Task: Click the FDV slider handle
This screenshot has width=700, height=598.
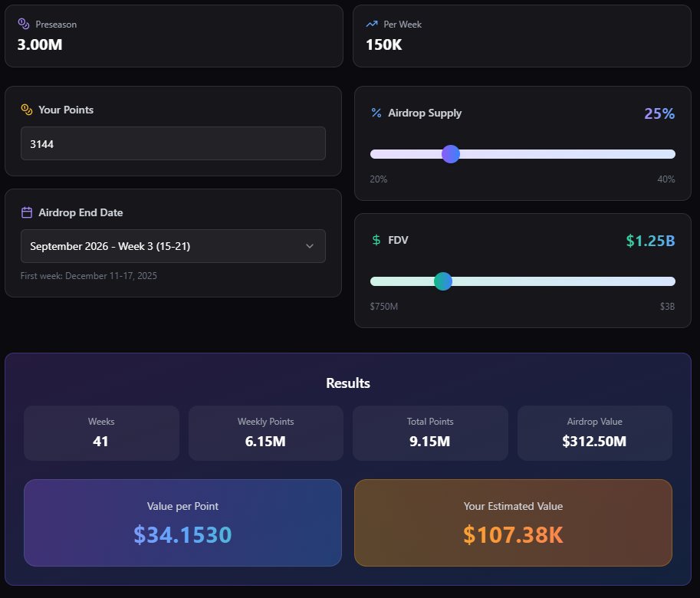Action: tap(443, 281)
